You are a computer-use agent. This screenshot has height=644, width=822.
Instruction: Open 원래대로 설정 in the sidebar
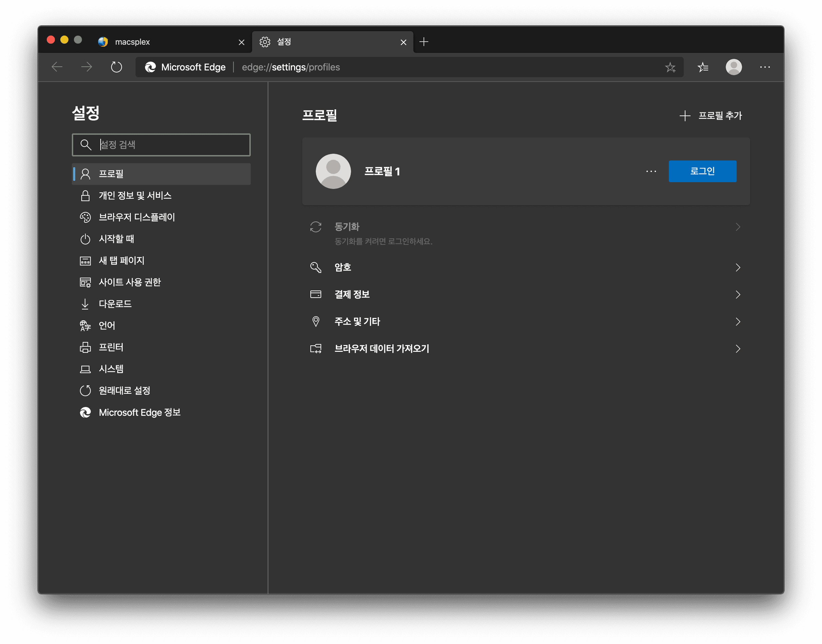tap(161, 391)
